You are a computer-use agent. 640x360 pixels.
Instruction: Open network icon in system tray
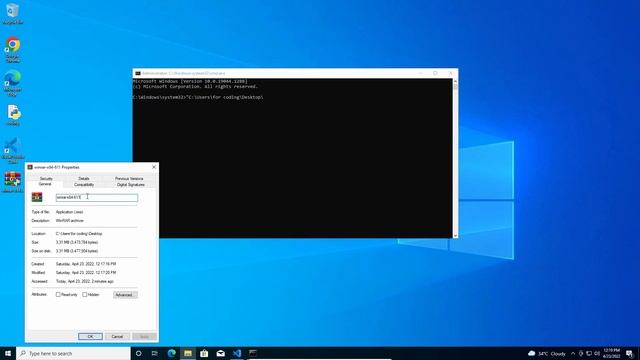pyautogui.click(x=589, y=353)
